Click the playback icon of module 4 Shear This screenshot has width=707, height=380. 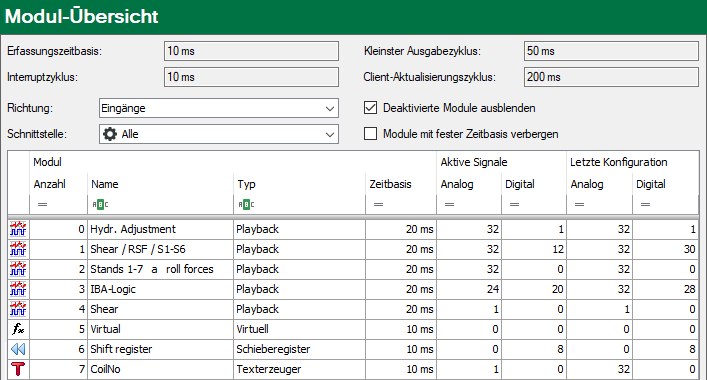point(18,309)
